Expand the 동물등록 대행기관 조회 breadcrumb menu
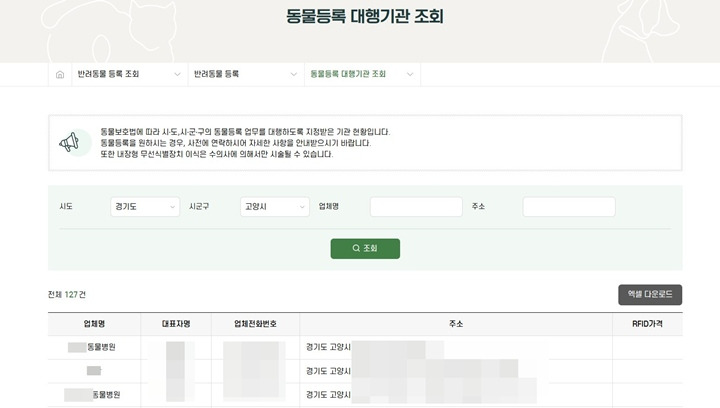The width and height of the screenshot is (720, 408). pyautogui.click(x=362, y=74)
